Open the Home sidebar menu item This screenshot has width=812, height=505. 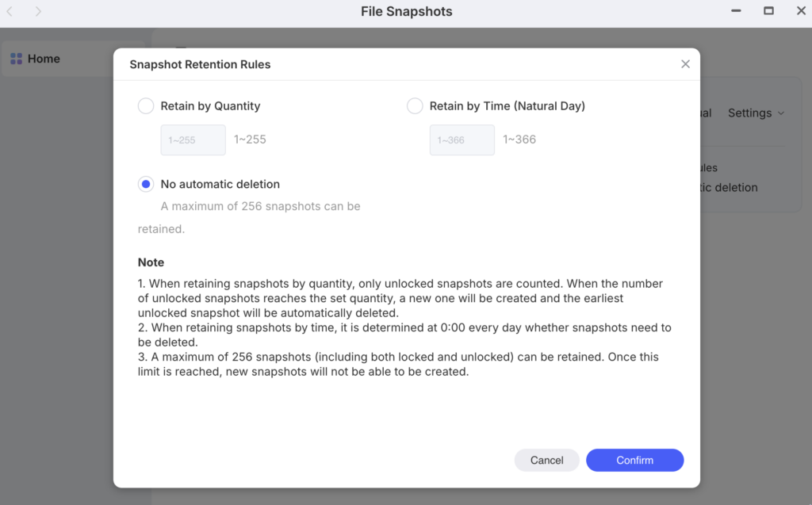(x=44, y=59)
